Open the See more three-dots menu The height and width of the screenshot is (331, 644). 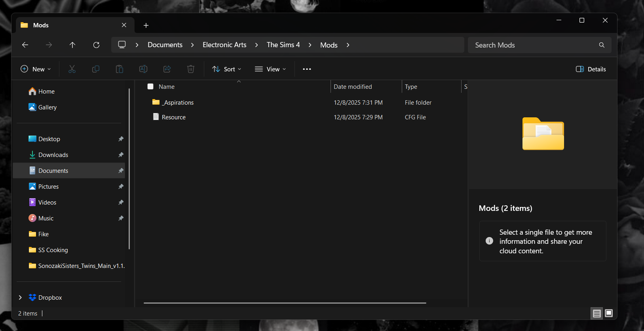coord(307,69)
